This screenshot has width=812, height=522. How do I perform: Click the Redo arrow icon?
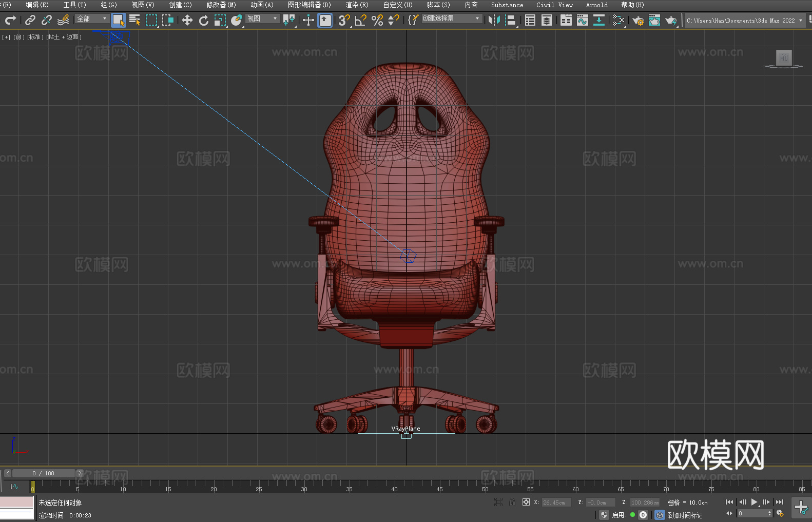click(10, 20)
